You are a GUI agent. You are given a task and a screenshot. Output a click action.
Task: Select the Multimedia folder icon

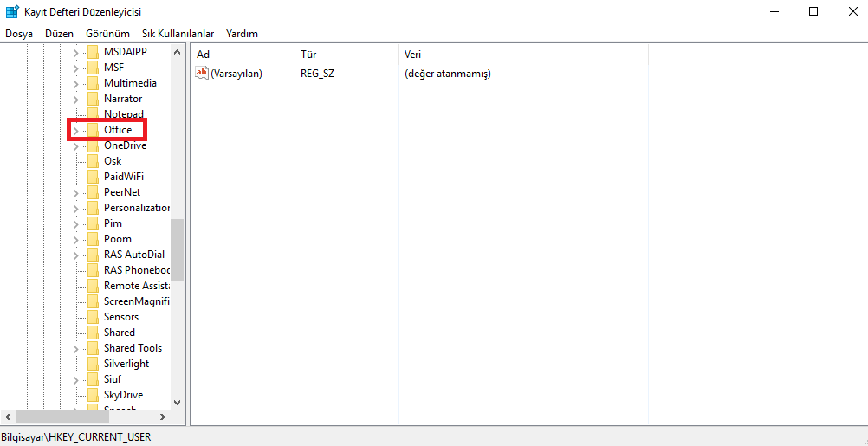pyautogui.click(x=93, y=83)
